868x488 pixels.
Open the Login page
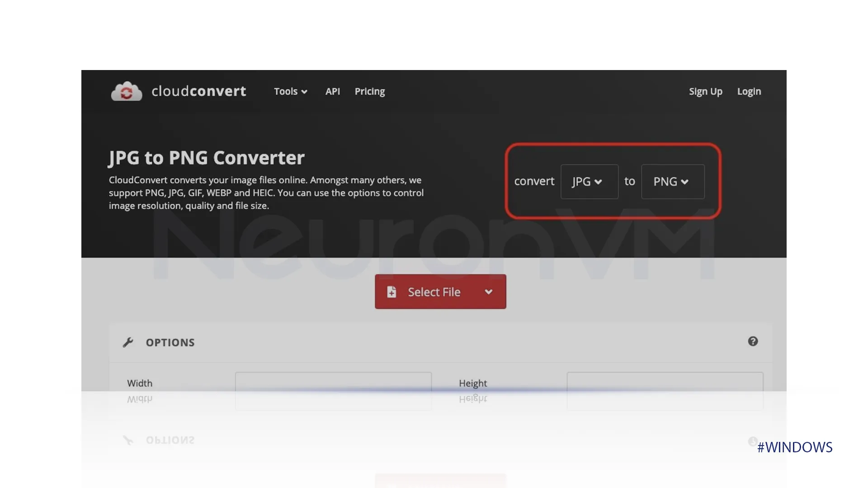pos(749,91)
